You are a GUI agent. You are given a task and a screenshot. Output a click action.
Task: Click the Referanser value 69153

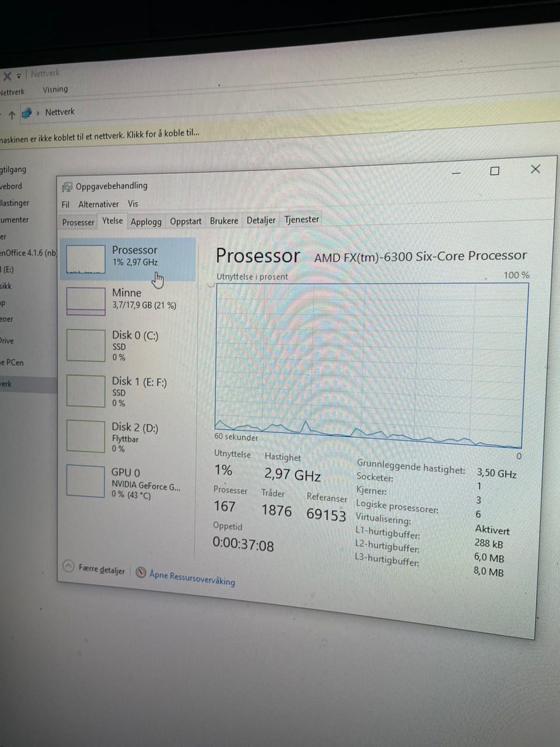pos(326,514)
